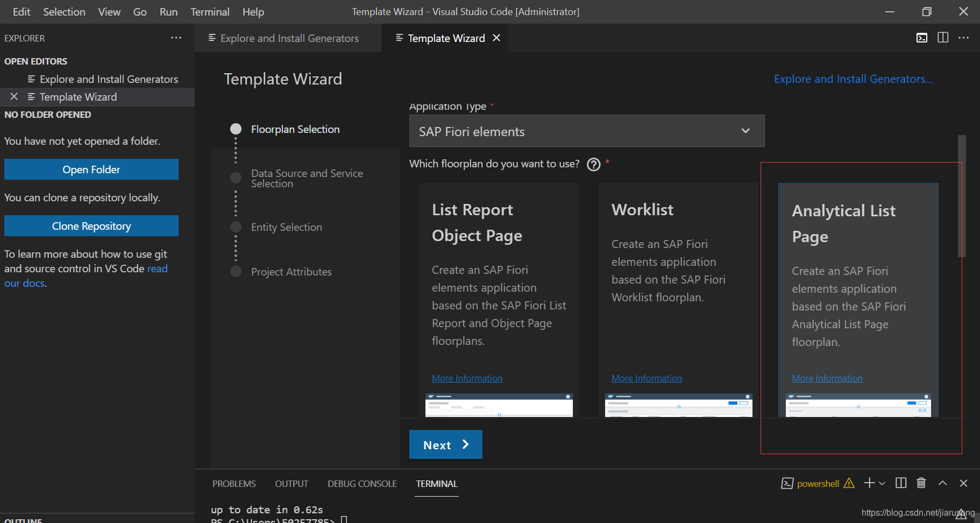Go to Project Attributes wizard step
The width and height of the screenshot is (980, 523).
pos(291,272)
